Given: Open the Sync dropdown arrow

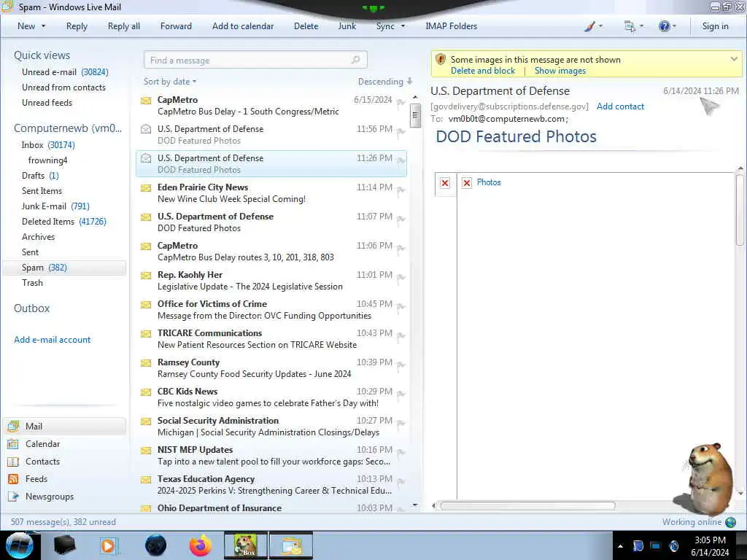Looking at the screenshot, I should tap(403, 26).
